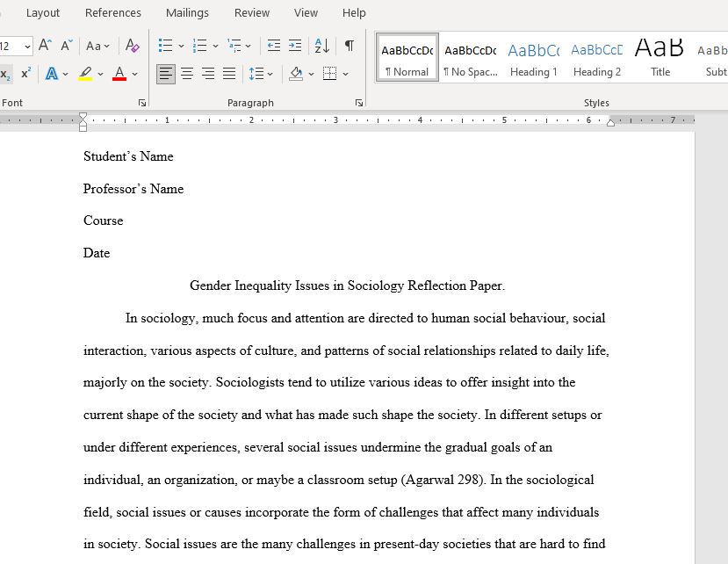Open shading color dropdown arrow
Viewport: 728px width, 564px height.
pos(311,74)
